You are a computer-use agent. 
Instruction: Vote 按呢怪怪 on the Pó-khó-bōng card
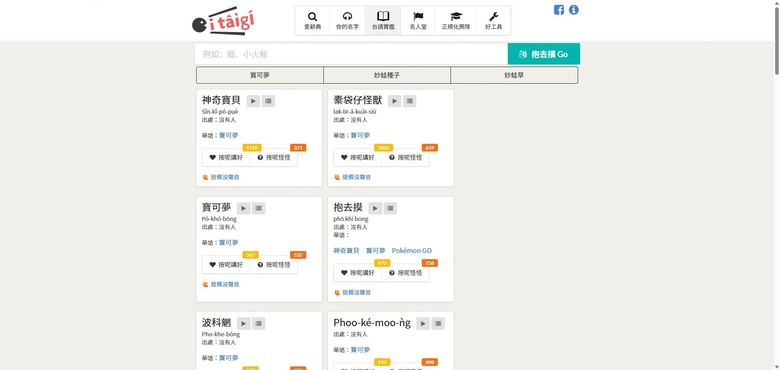(274, 265)
